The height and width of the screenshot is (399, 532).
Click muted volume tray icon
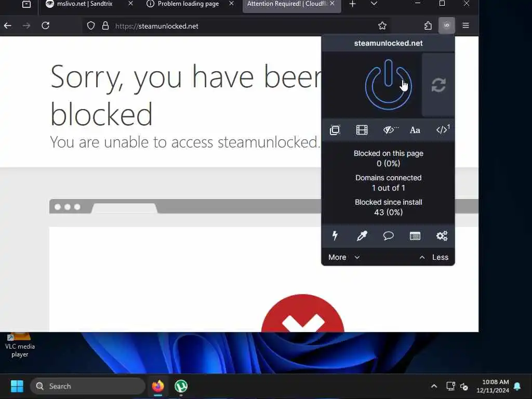[x=464, y=386]
